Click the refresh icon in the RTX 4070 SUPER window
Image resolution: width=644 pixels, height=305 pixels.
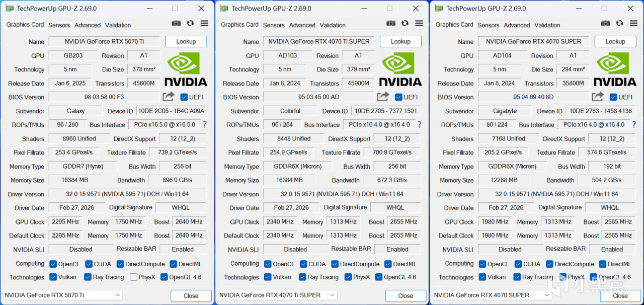point(620,23)
